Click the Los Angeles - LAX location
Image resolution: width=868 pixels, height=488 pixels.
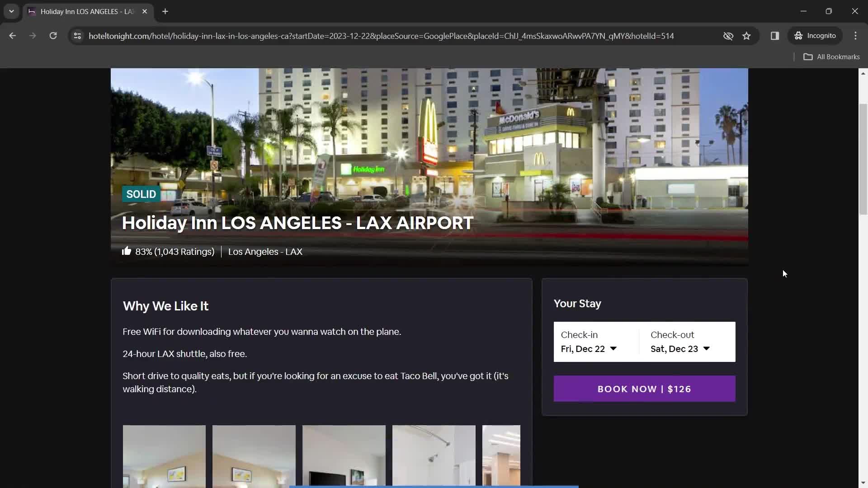[265, 252]
